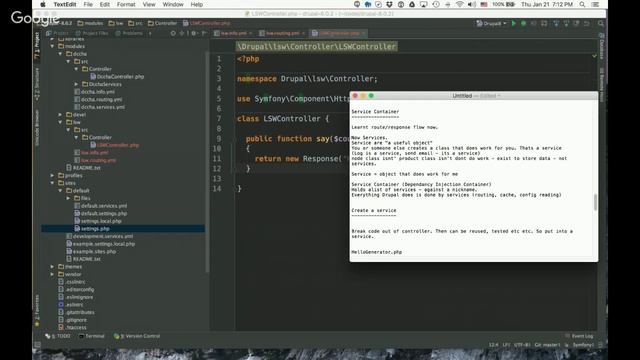The width and height of the screenshot is (640, 360).
Task: Open the Drupal8 run configuration dropdown
Action: 491,24
